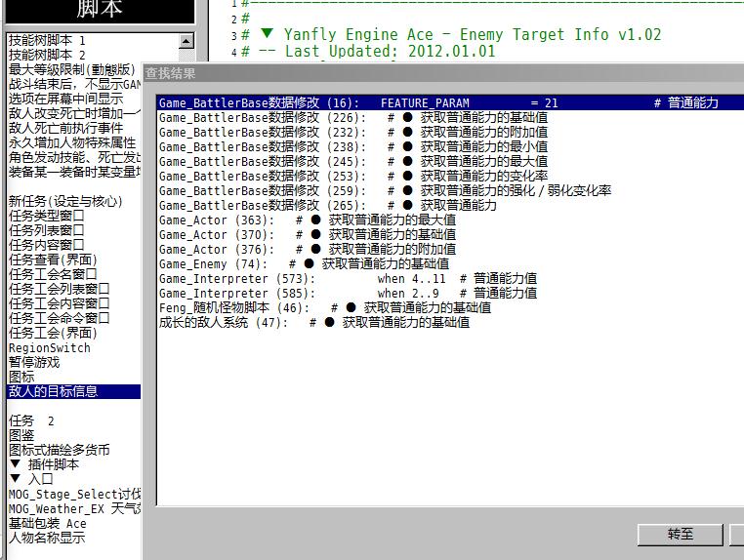Image resolution: width=744 pixels, height=560 pixels.
Task: Click the script list scroll up arrow
Action: pos(186,41)
